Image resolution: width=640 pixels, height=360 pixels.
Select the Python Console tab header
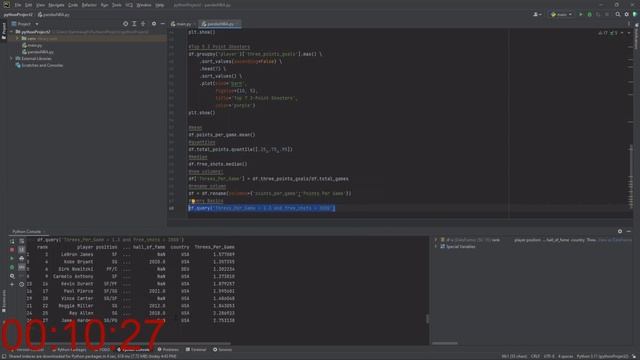coord(27,232)
